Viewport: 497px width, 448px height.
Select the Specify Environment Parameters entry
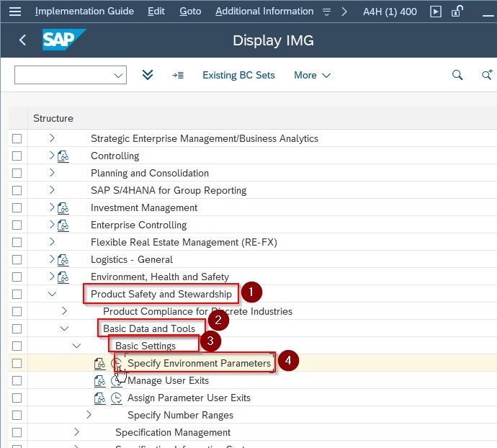199,363
